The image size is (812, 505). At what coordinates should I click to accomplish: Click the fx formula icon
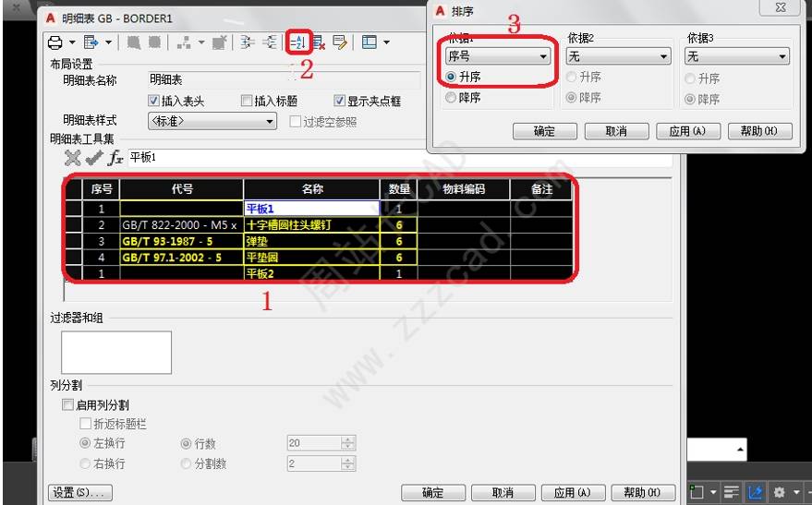[x=115, y=158]
